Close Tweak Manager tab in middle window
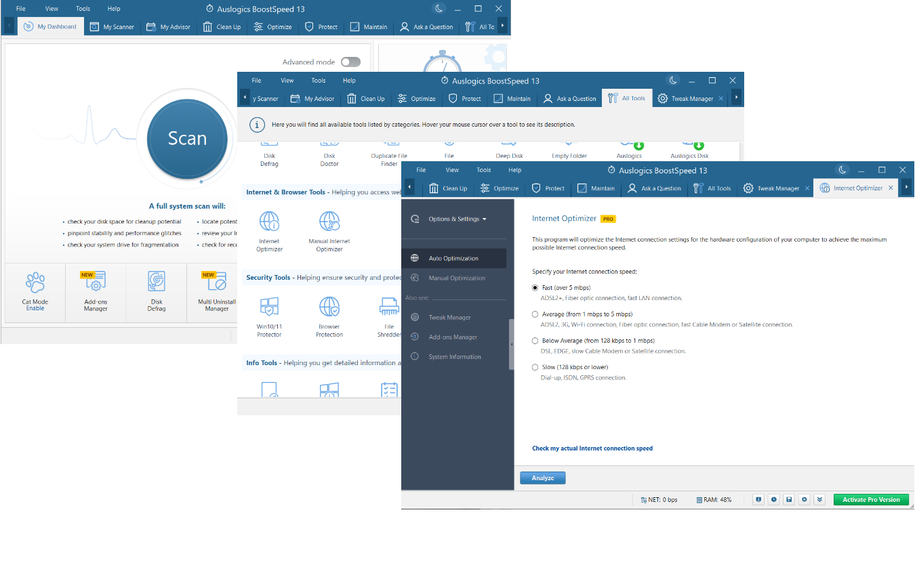 tap(720, 99)
